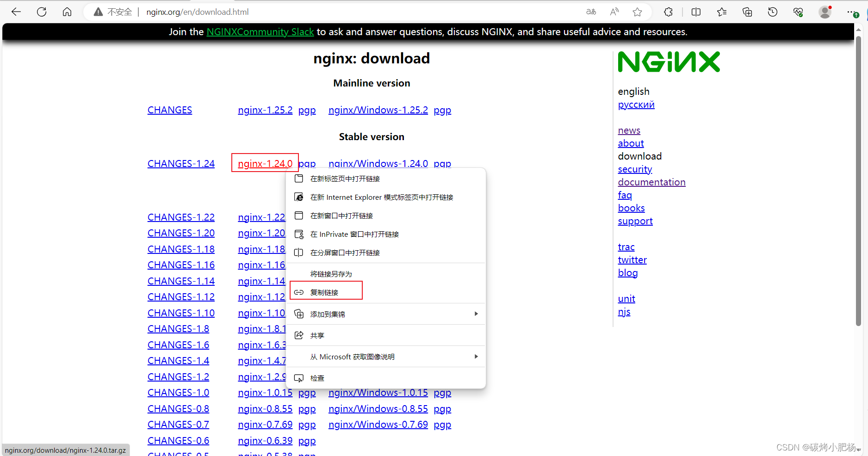The width and height of the screenshot is (868, 456).
Task: Open the news sidebar link
Action: pos(629,130)
